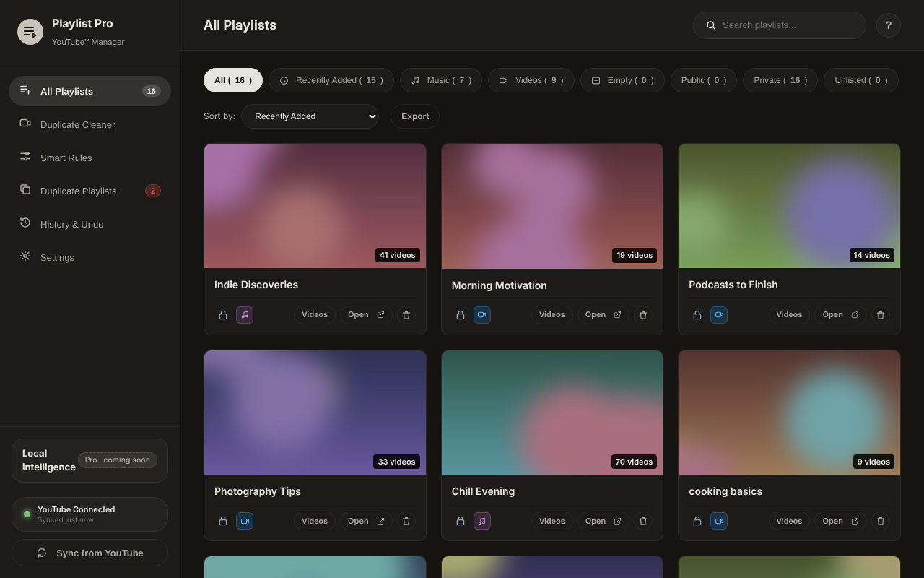Image resolution: width=924 pixels, height=578 pixels.
Task: Click the lock privacy icon on Photography Tips
Action: [223, 521]
